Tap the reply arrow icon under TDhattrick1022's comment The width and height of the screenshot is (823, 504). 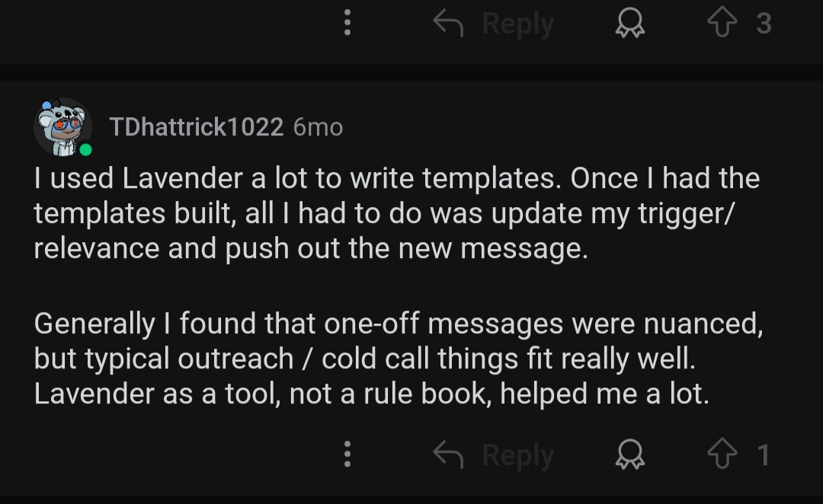click(x=448, y=455)
